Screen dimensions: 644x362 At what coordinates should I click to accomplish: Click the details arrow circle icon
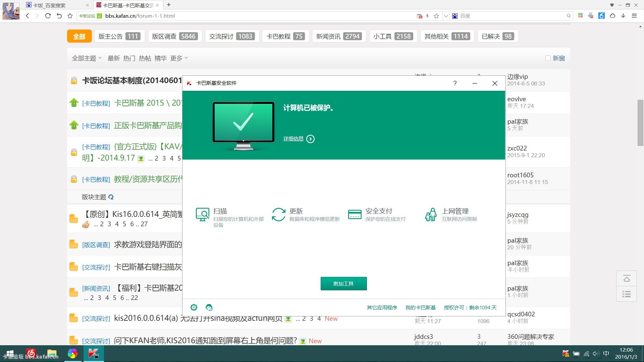[311, 139]
